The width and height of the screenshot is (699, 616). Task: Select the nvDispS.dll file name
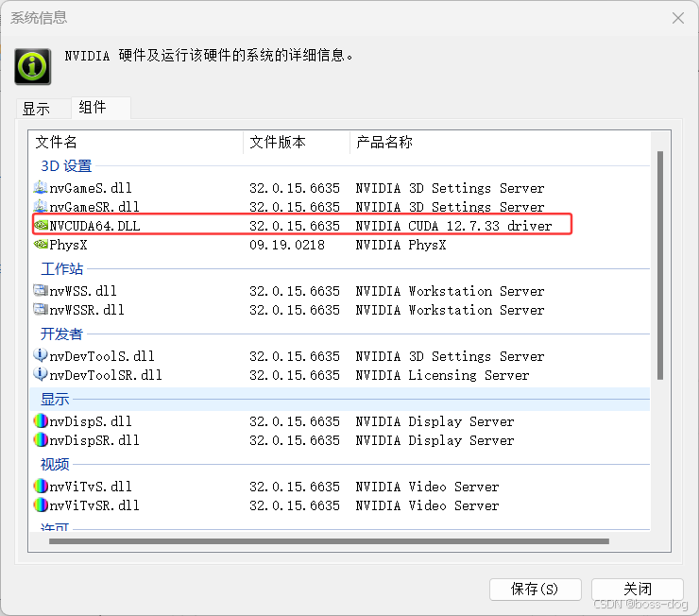[x=91, y=421]
